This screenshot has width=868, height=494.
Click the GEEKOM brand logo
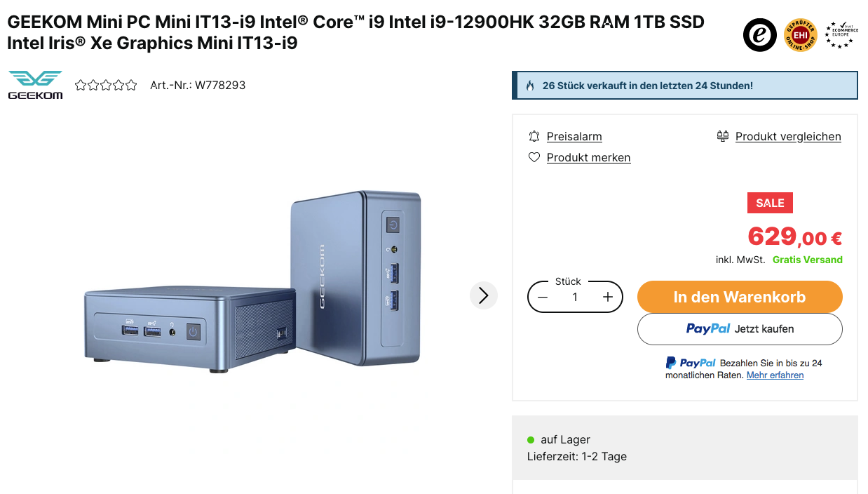click(35, 85)
